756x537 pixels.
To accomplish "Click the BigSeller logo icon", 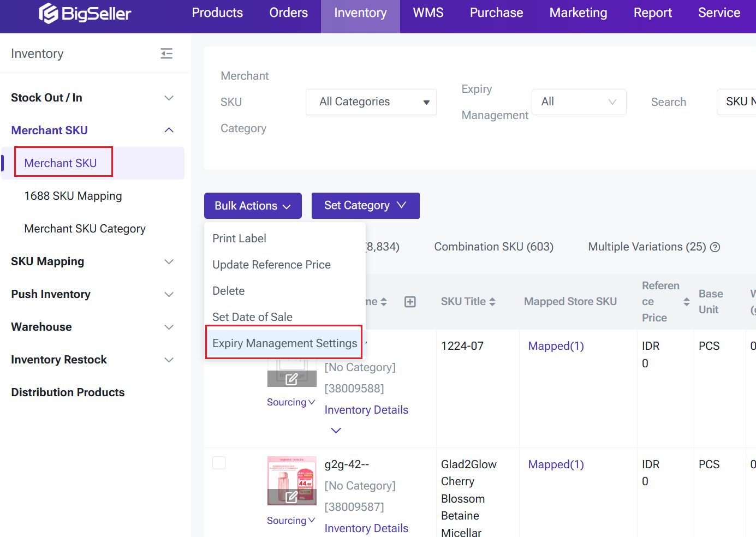I will [48, 14].
